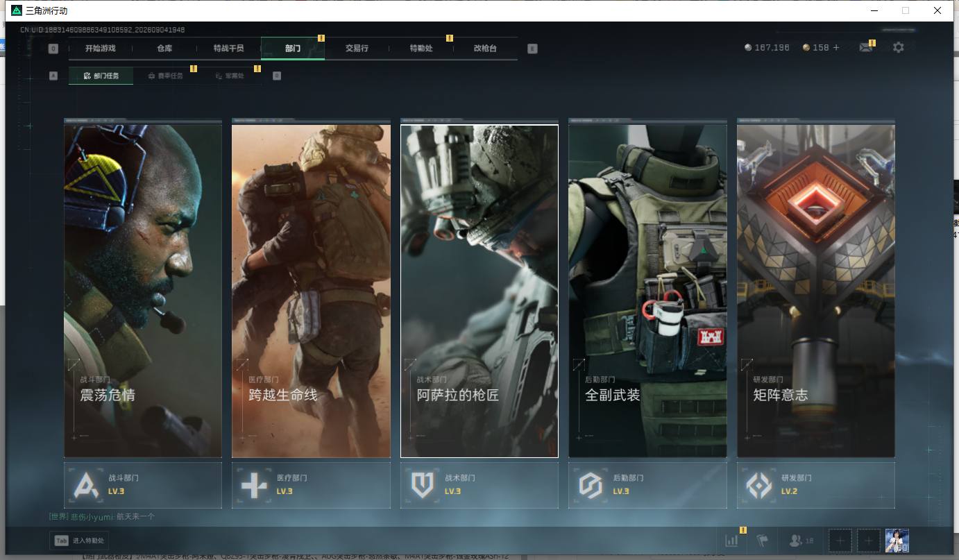The image size is (959, 560).
Task: Switch to the 改枪台 tab
Action: tap(486, 49)
